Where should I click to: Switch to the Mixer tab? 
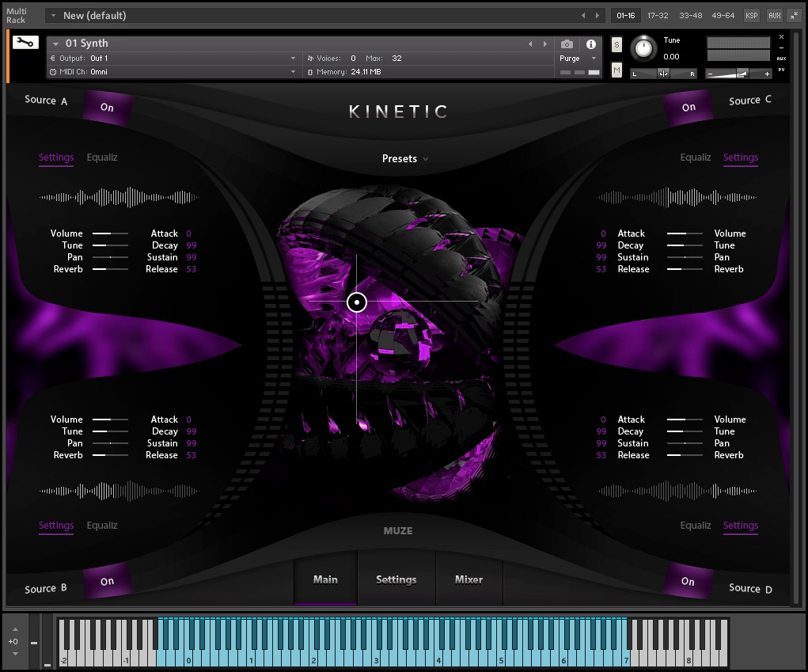pyautogui.click(x=468, y=579)
